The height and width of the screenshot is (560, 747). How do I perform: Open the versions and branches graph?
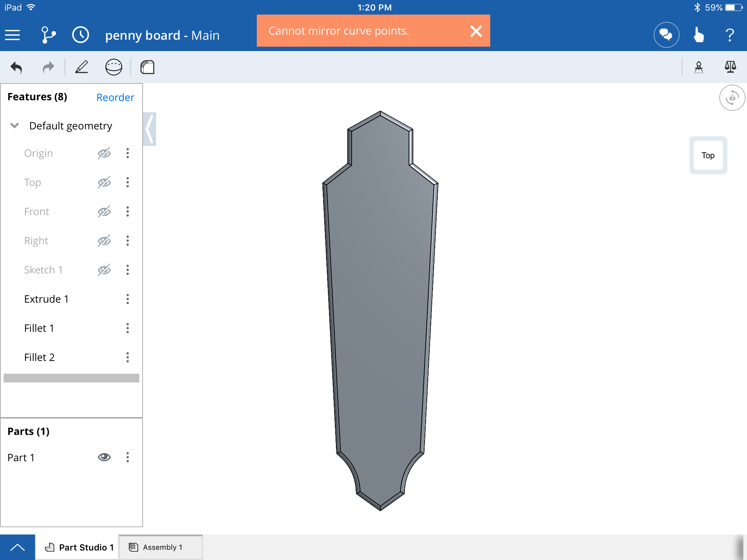point(48,35)
